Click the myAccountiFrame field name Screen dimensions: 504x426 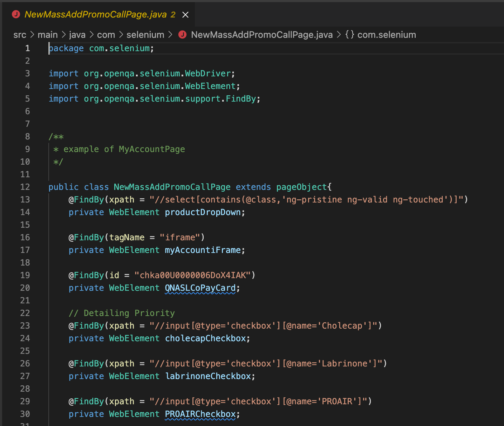click(203, 250)
